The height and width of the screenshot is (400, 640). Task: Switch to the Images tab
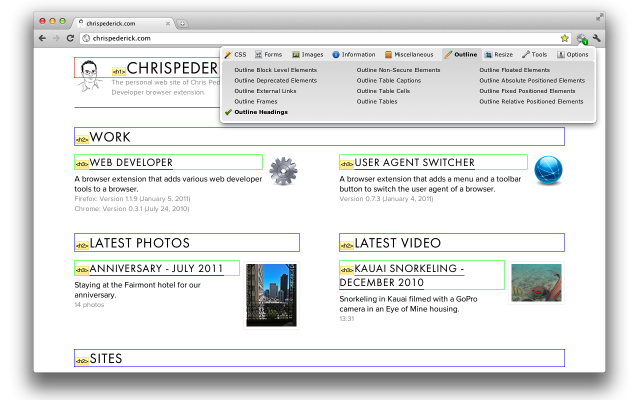pyautogui.click(x=308, y=54)
